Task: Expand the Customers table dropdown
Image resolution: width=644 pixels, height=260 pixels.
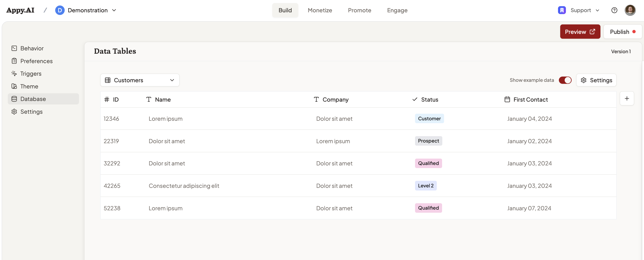Action: [139, 80]
